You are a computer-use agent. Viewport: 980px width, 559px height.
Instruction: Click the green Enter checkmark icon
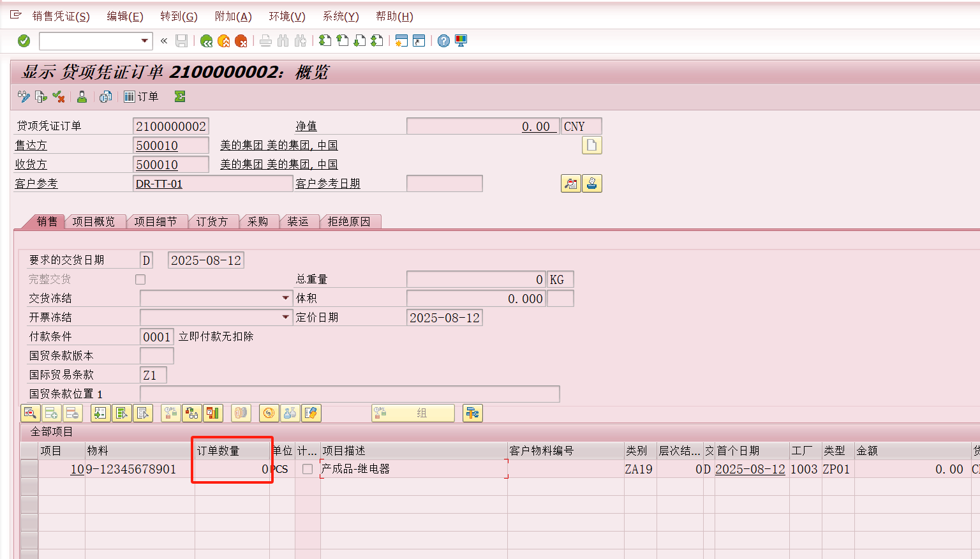coord(24,41)
